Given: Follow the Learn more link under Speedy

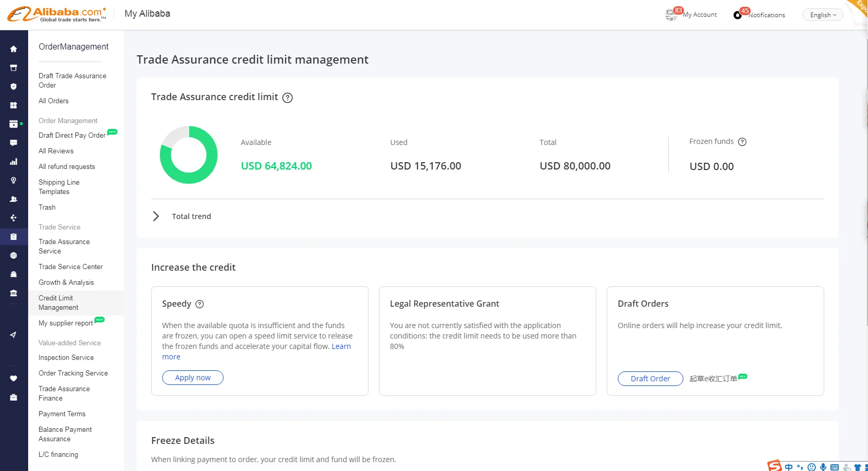Looking at the screenshot, I should click(341, 346).
